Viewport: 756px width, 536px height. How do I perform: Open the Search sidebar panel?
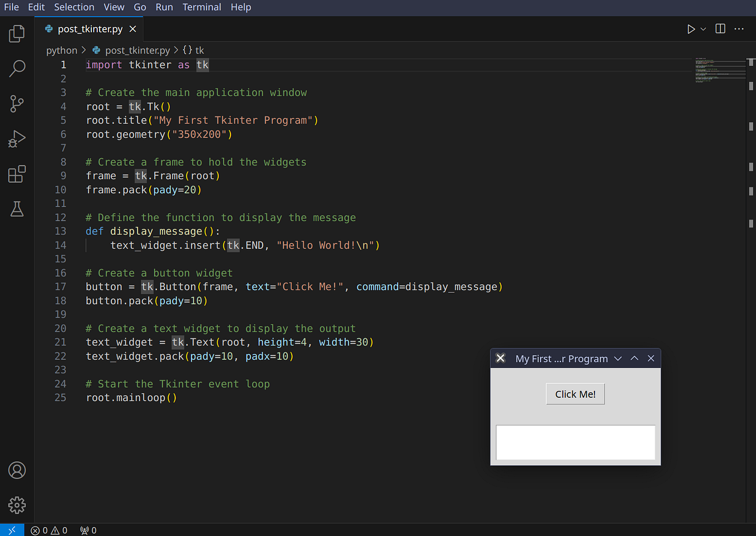[x=17, y=69]
